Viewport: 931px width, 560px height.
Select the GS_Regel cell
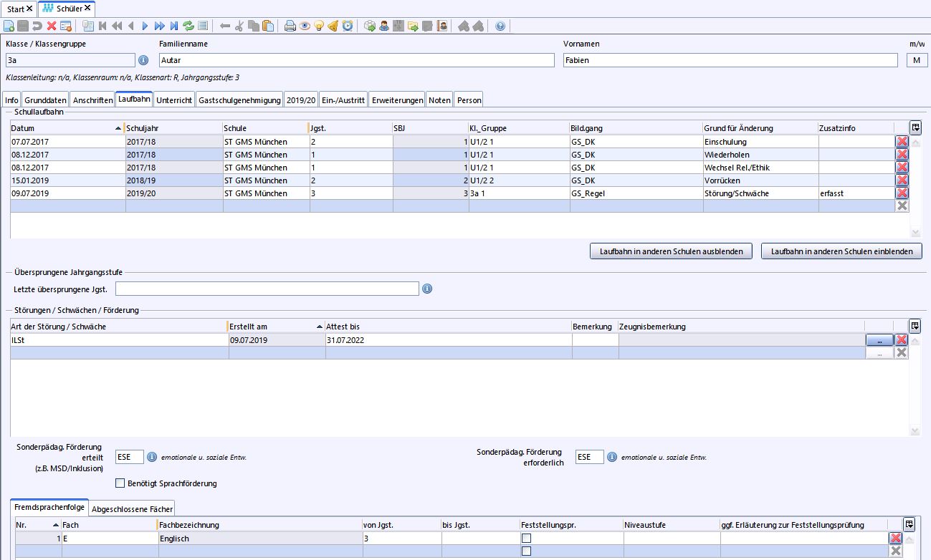636,193
